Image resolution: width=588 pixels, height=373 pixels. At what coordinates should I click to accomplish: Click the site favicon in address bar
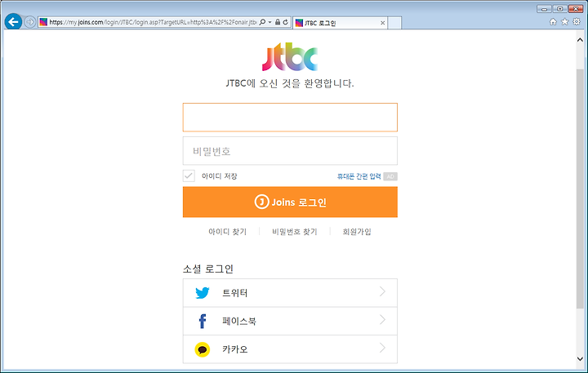coord(43,22)
